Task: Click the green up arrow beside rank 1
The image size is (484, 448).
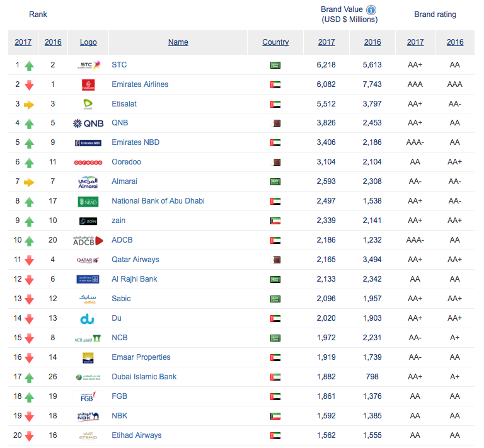Action: pos(29,66)
